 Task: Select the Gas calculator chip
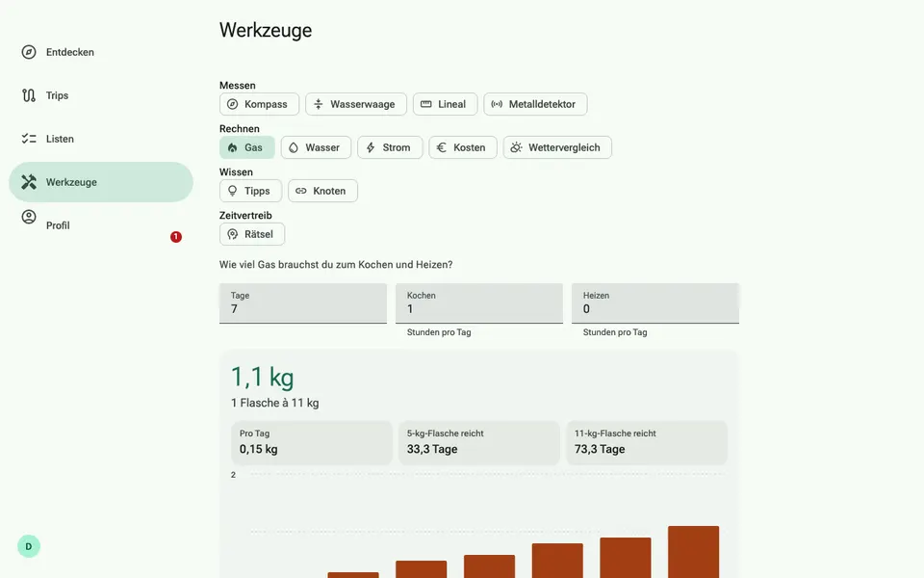247,147
